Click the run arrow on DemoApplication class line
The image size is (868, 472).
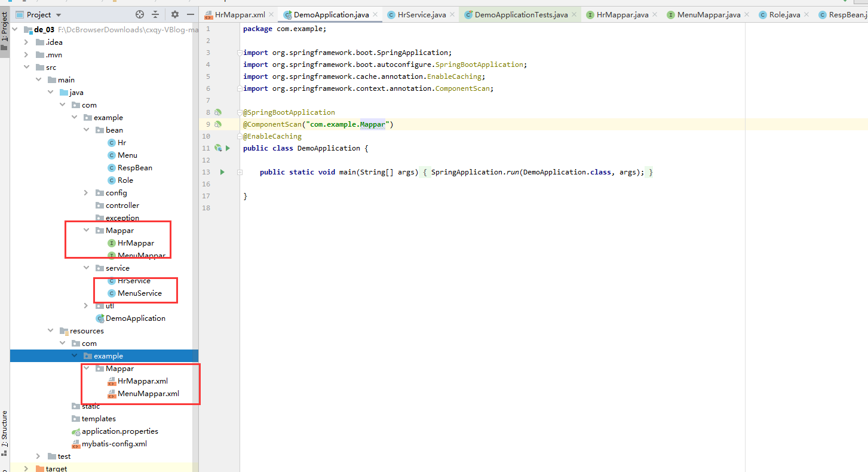[x=228, y=148]
